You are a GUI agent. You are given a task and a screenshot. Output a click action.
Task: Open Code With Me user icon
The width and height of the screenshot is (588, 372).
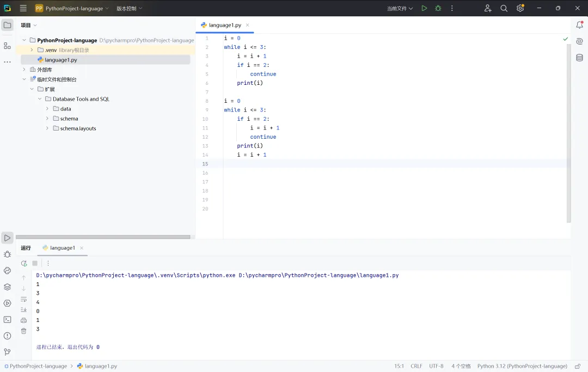[x=487, y=8]
